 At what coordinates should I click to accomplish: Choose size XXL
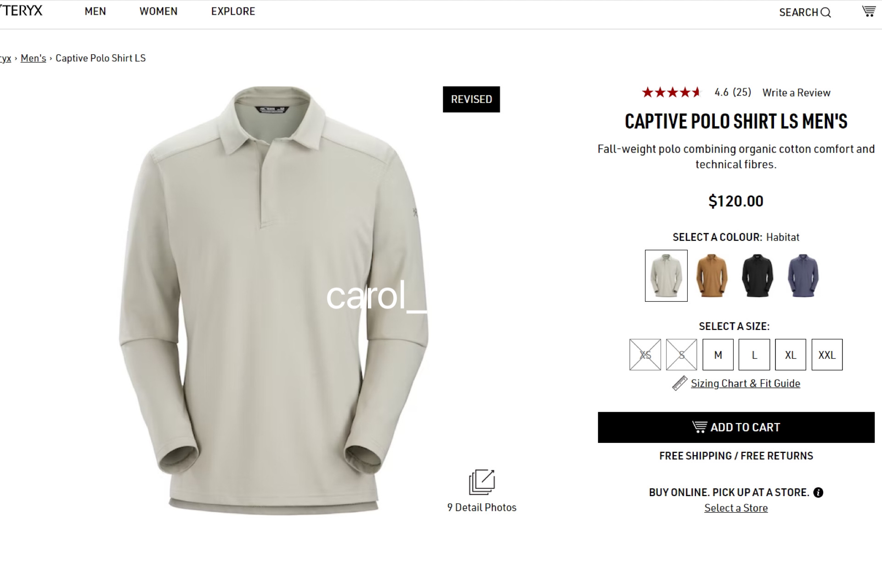(827, 355)
